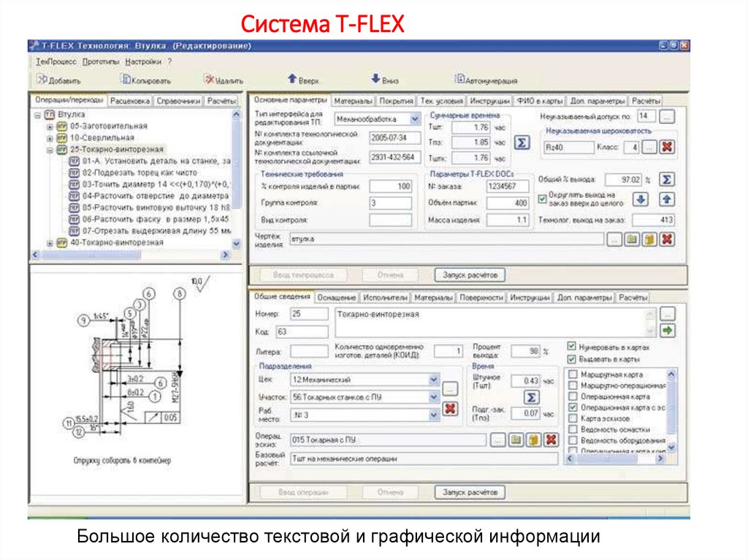Viewport: 748px width, 560px height.
Task: Enable Операционная карта checkbox
Action: (x=573, y=396)
